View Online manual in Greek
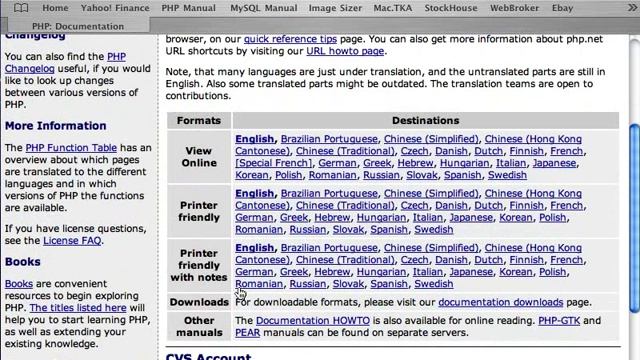This screenshot has width=640, height=360. pyautogui.click(x=377, y=163)
